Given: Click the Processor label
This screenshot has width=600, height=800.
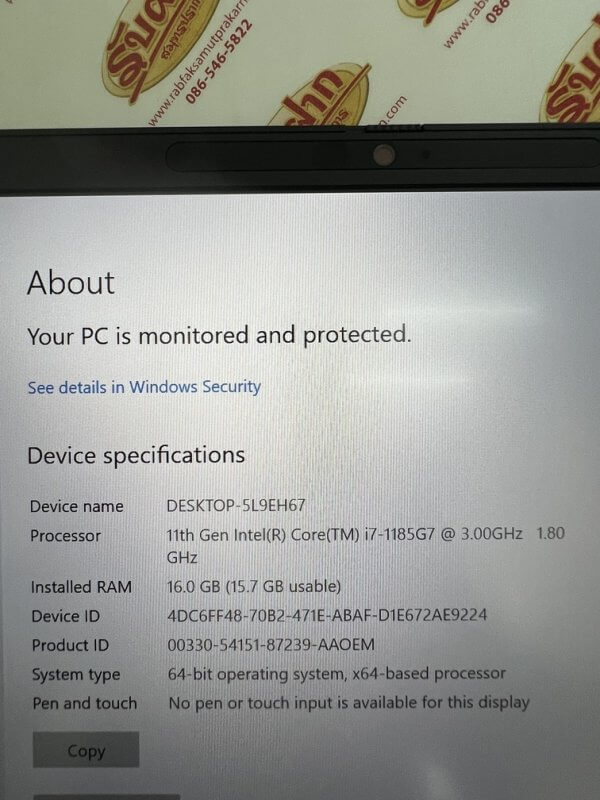Looking at the screenshot, I should [65, 536].
